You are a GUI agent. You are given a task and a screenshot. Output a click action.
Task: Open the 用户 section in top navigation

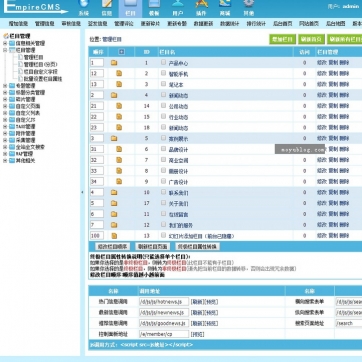[178, 8]
